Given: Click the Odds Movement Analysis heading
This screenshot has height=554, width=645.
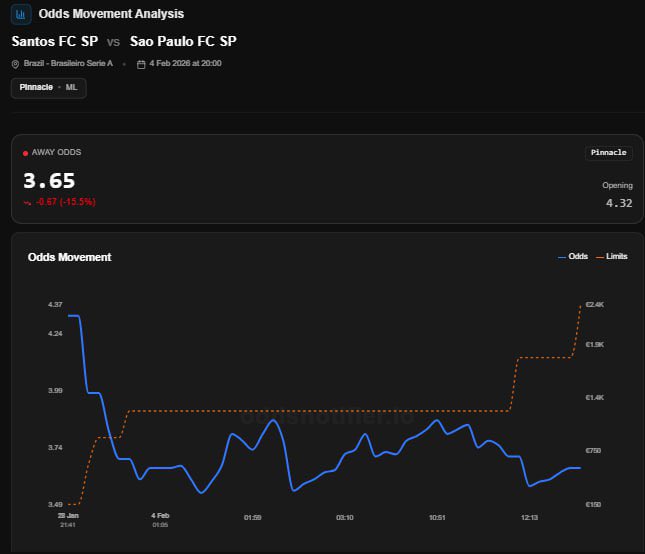Looking at the screenshot, I should 111,14.
